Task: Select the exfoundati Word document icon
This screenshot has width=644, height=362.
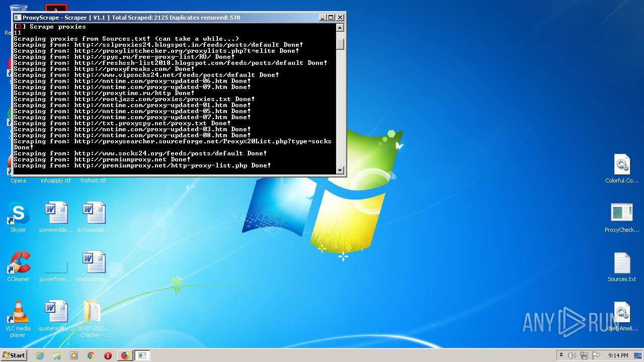Action: click(94, 217)
